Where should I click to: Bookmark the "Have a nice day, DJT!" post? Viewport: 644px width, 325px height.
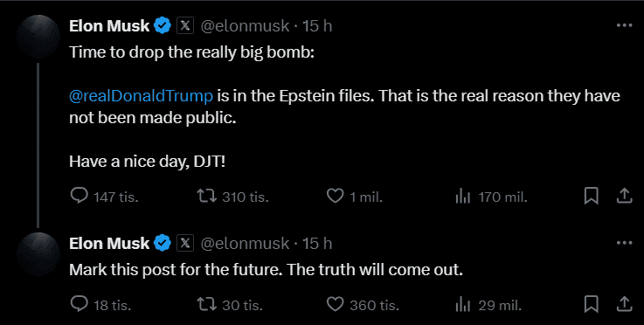coord(591,196)
